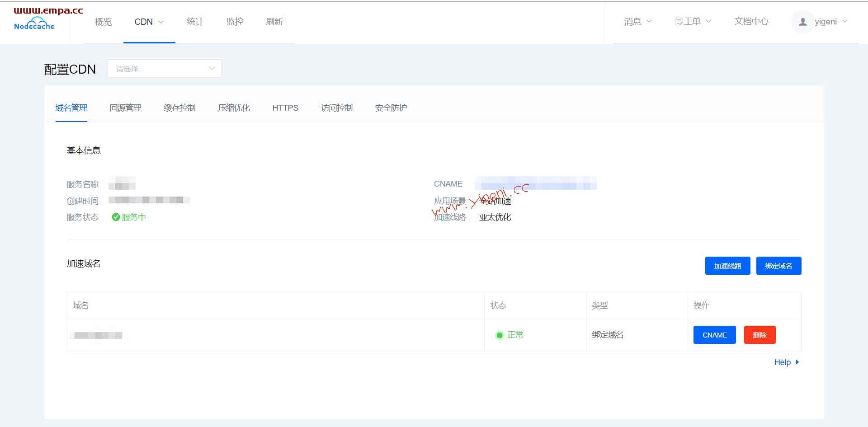Switch to the 缓存控制 tab
The height and width of the screenshot is (427, 868).
click(180, 108)
